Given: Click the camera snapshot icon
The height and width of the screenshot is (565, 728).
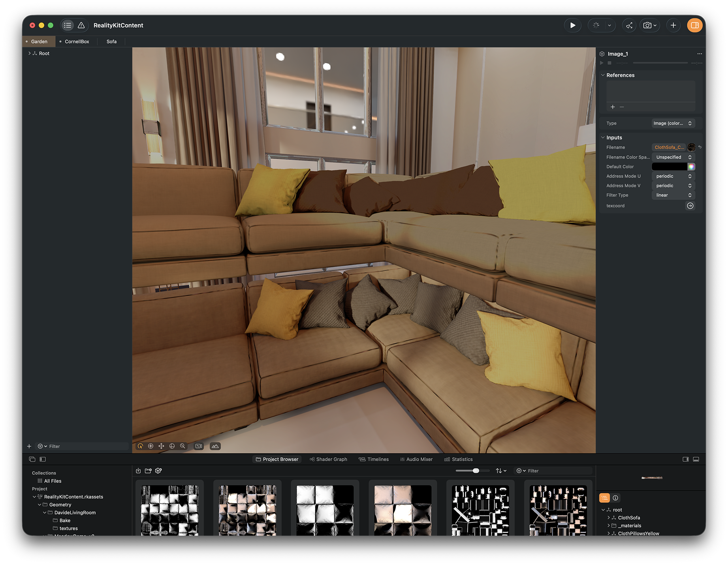Looking at the screenshot, I should click(647, 25).
